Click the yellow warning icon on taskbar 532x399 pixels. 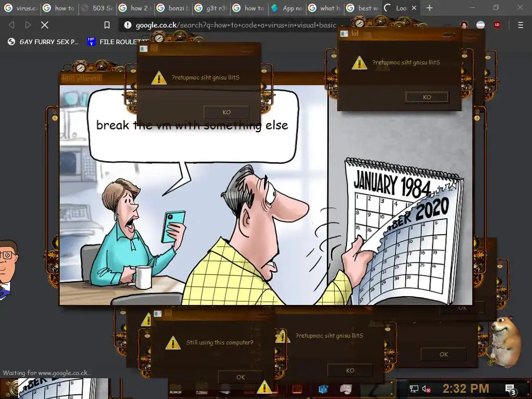264,387
